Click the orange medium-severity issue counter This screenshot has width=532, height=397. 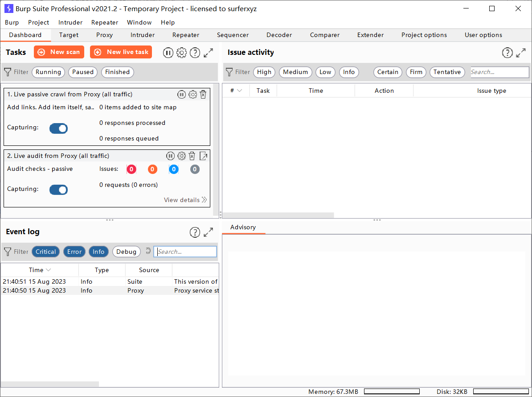click(152, 169)
